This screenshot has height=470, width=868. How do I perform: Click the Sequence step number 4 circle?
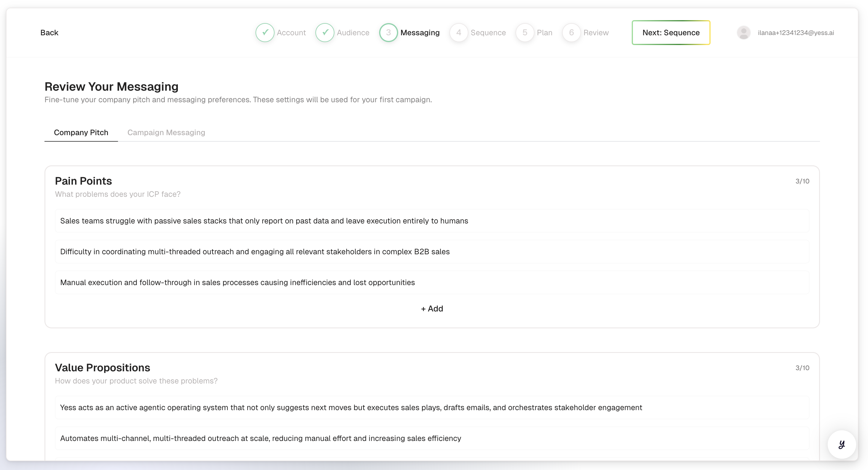(459, 33)
